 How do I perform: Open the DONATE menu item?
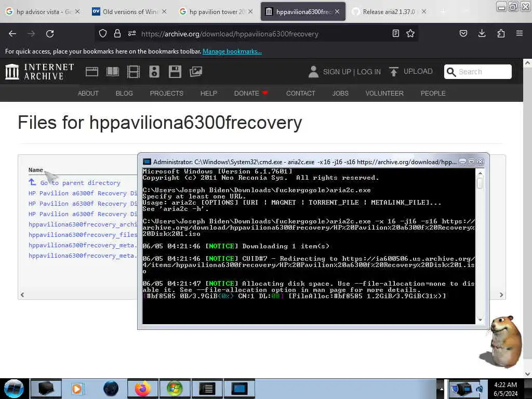point(251,94)
